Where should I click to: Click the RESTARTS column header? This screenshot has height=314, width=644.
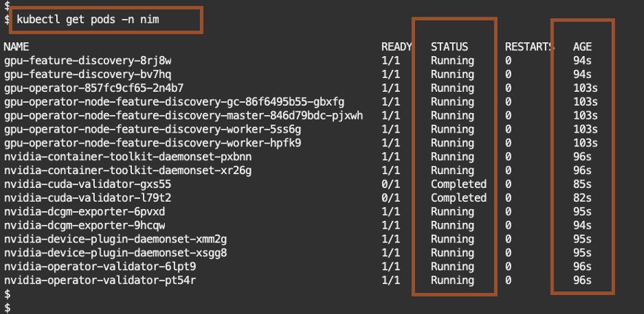(530, 47)
